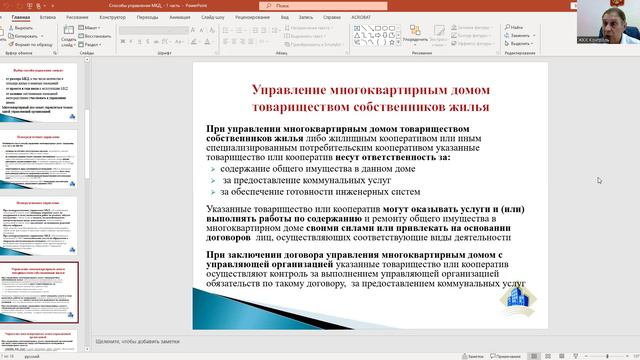Select the right arrow shape in gallery
The width and height of the screenshot is (640, 360).
pyautogui.click(x=378, y=36)
